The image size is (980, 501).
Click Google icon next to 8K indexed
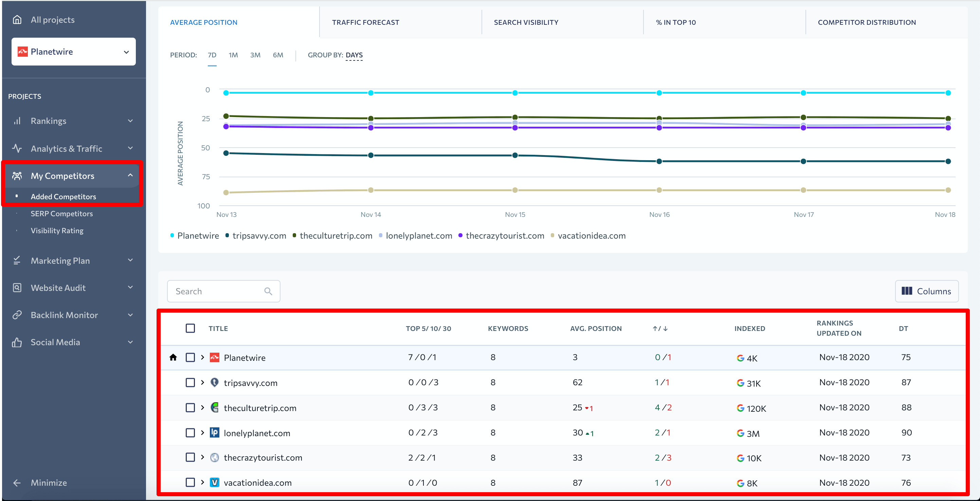740,483
